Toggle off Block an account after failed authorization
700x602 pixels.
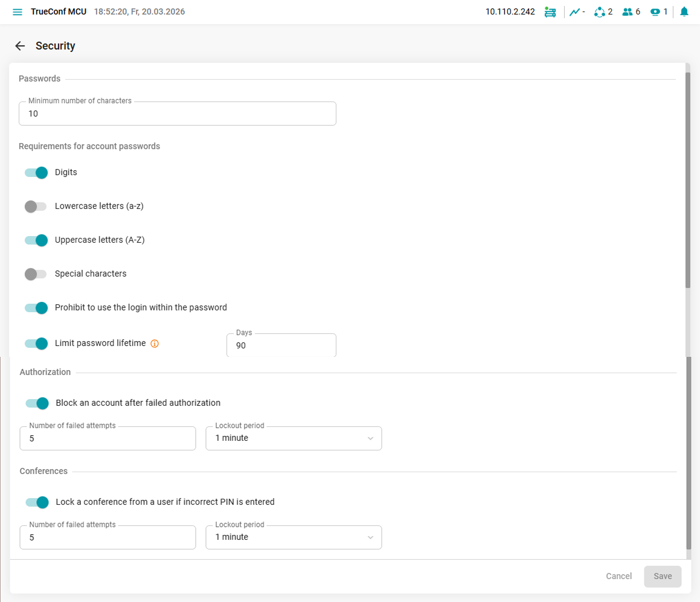pos(37,403)
